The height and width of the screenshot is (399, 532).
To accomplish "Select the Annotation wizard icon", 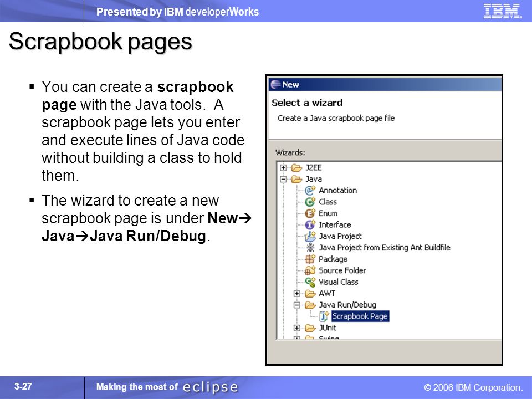I will (x=310, y=190).
